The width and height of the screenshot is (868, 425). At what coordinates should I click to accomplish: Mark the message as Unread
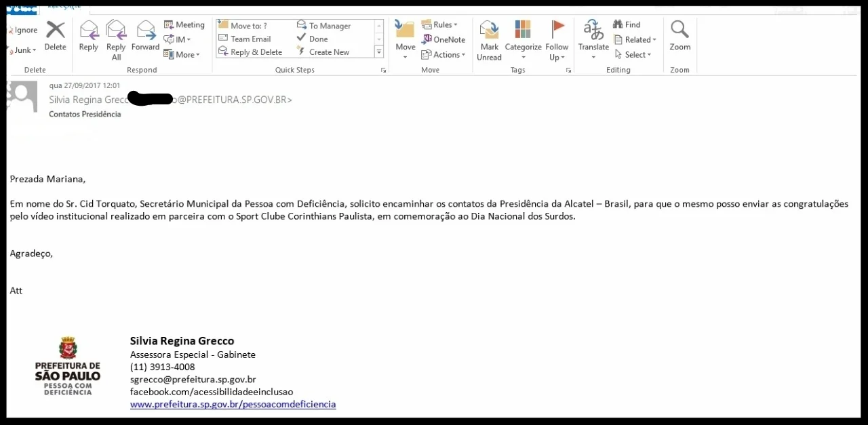489,41
